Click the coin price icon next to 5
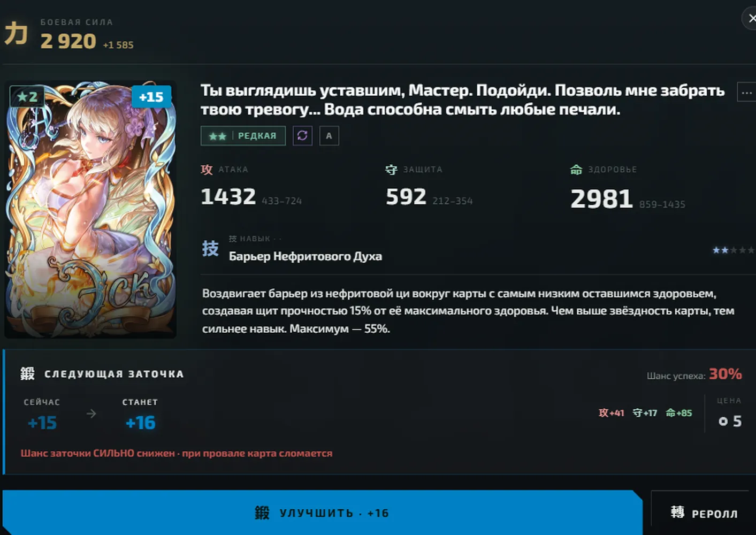Viewport: 756px width, 535px height. [723, 422]
